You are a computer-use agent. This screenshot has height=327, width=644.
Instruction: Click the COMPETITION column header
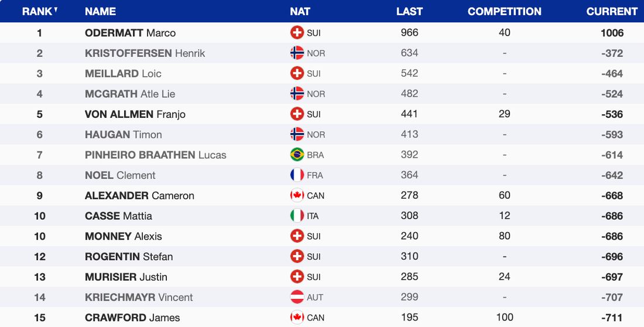click(504, 11)
